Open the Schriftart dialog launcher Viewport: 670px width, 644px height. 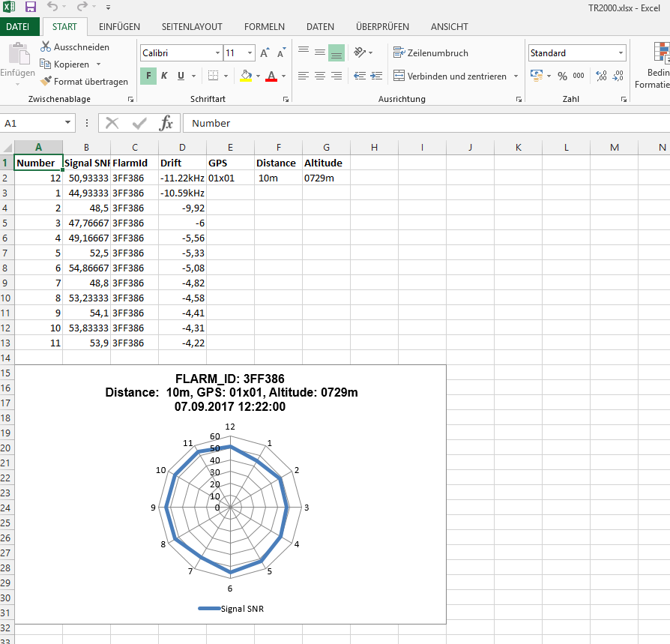pos(286,99)
